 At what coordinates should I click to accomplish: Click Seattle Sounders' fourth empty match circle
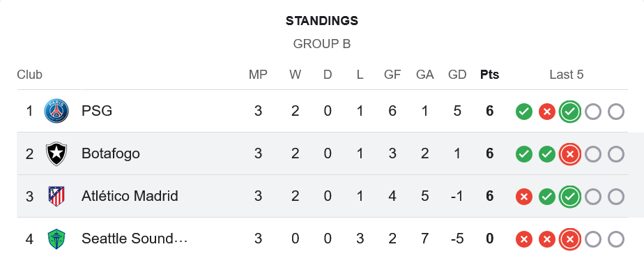click(593, 239)
